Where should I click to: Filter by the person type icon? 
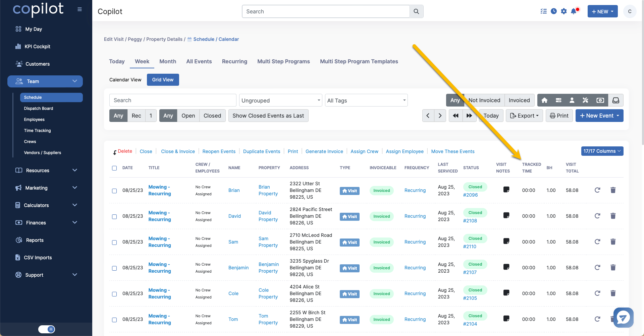pos(572,100)
